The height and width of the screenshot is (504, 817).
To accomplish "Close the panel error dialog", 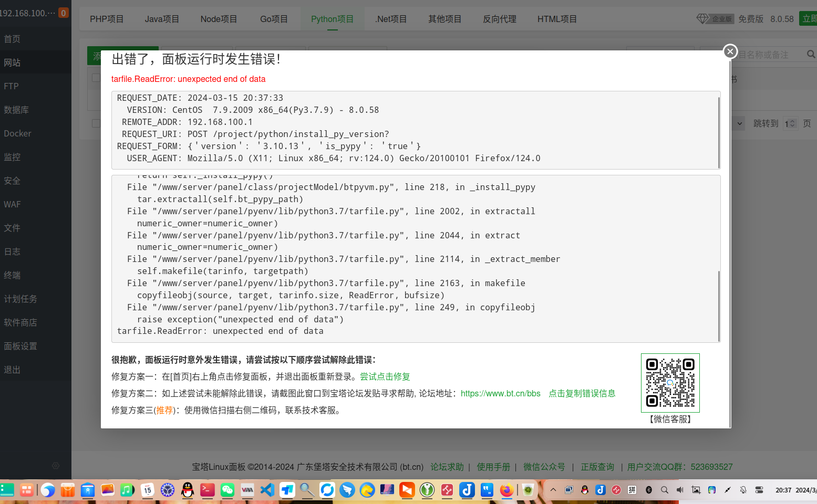I will pos(730,51).
